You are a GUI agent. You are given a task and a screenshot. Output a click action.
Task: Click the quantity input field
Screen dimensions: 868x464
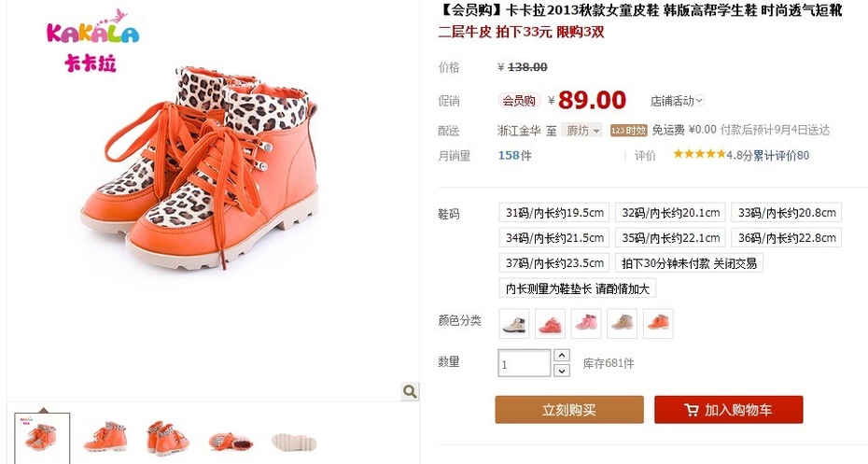click(x=525, y=363)
